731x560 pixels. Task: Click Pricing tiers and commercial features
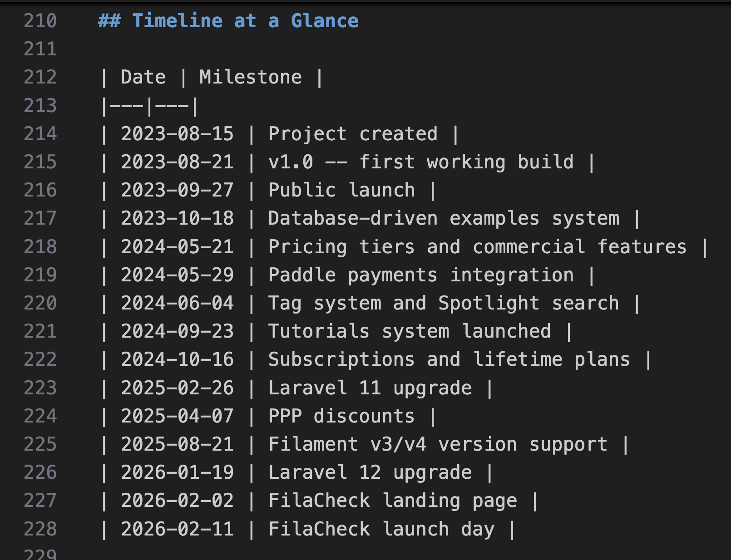tap(477, 247)
